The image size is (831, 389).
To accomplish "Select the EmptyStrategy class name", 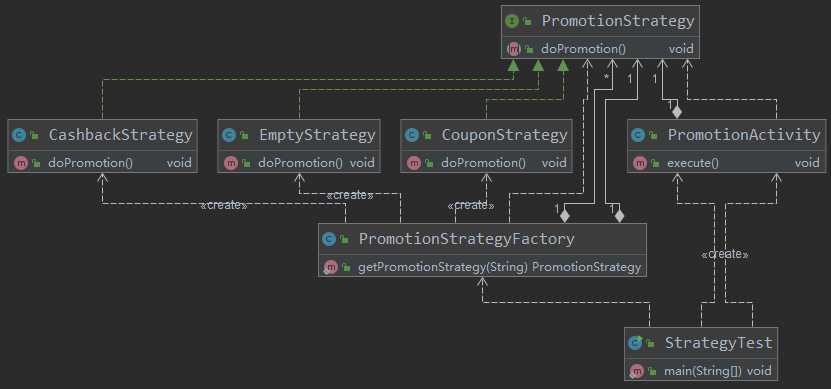I will pyautogui.click(x=317, y=135).
